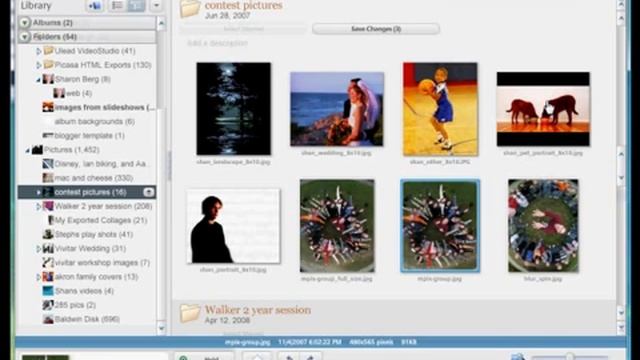The width and height of the screenshot is (640, 360).
Task: Click Save Changes (3) button
Action: click(x=376, y=29)
